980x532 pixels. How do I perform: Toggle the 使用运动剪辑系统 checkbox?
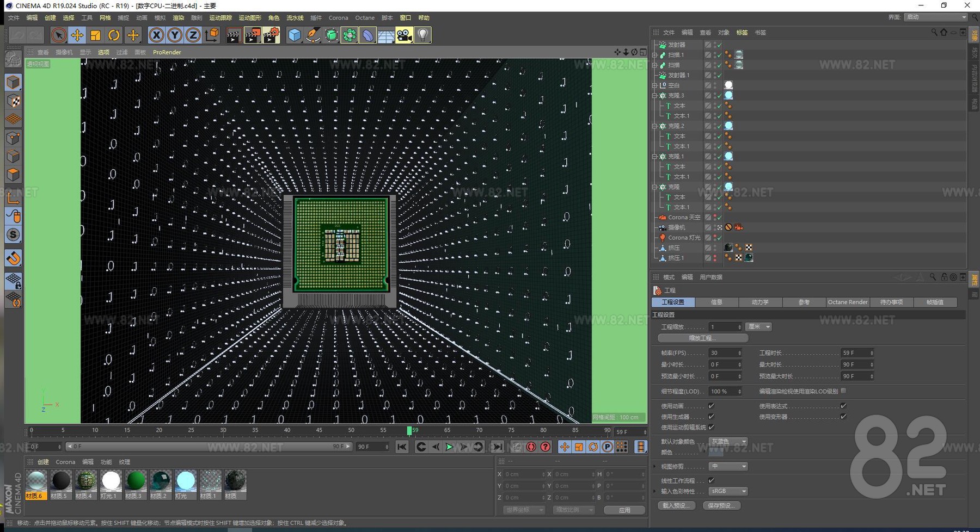tap(711, 427)
